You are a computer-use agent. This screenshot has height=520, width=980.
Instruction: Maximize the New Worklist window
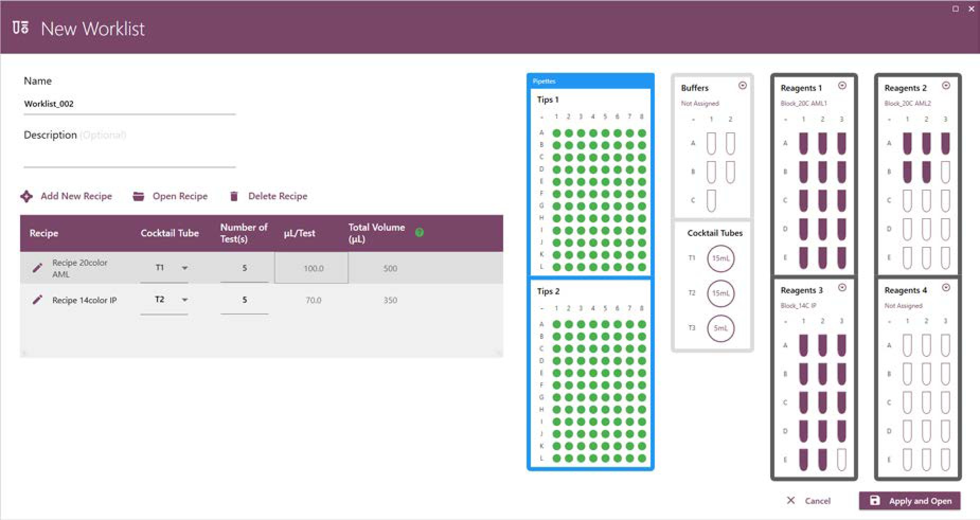tap(956, 8)
